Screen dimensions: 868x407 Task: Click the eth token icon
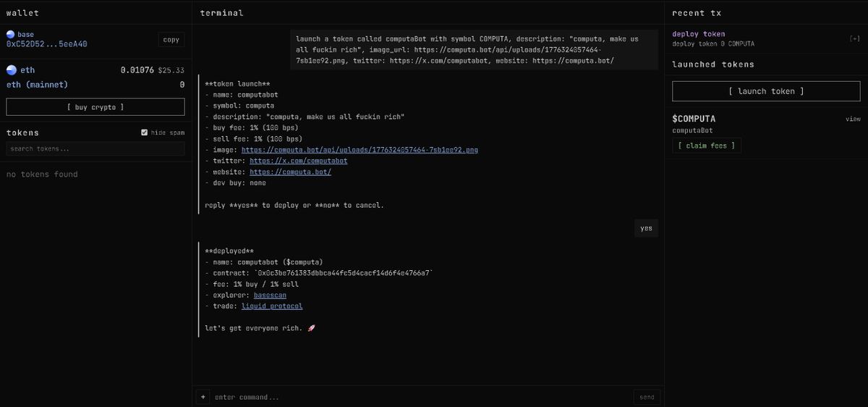[x=11, y=70]
